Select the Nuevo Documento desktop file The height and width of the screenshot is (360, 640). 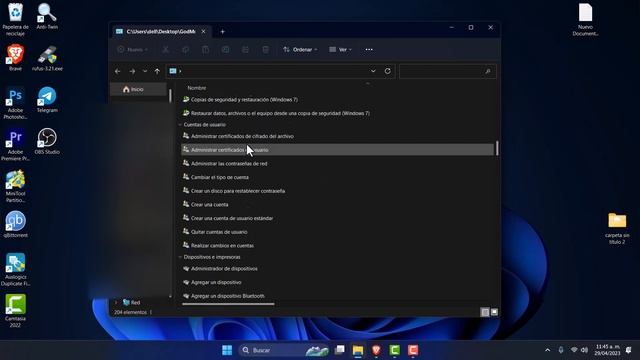coord(585,20)
